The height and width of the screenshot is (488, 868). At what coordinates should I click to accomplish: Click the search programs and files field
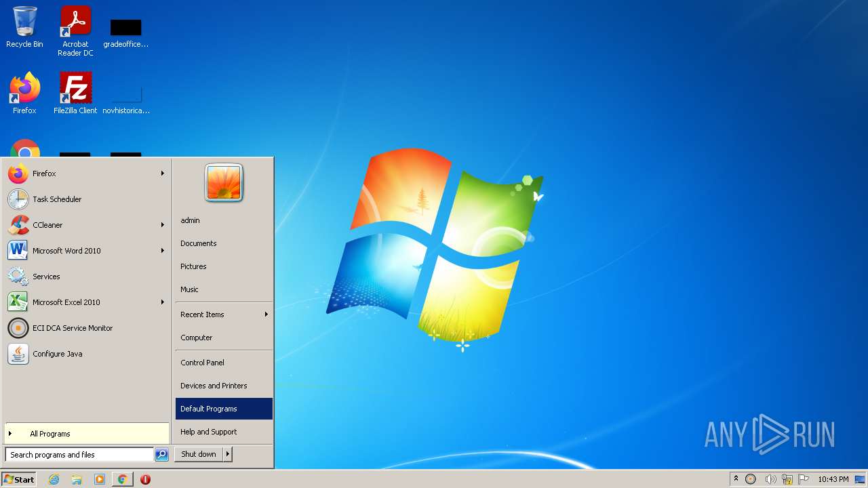(79, 455)
